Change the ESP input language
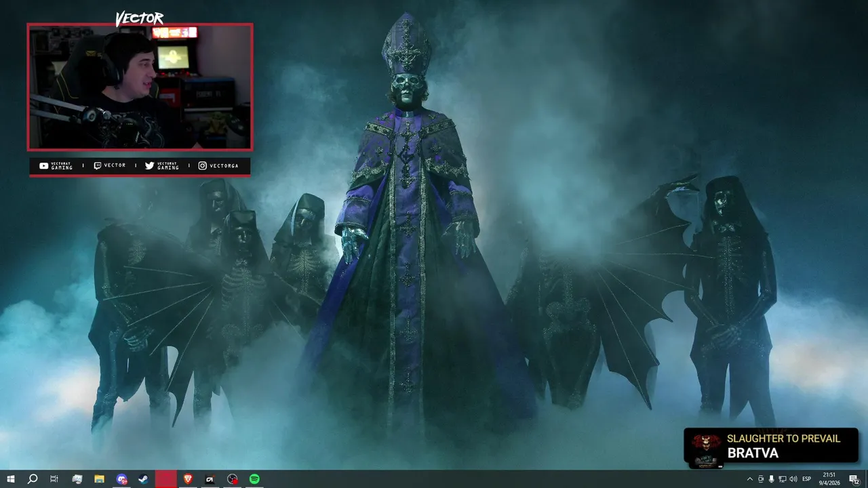This screenshot has width=868, height=488. [807, 479]
